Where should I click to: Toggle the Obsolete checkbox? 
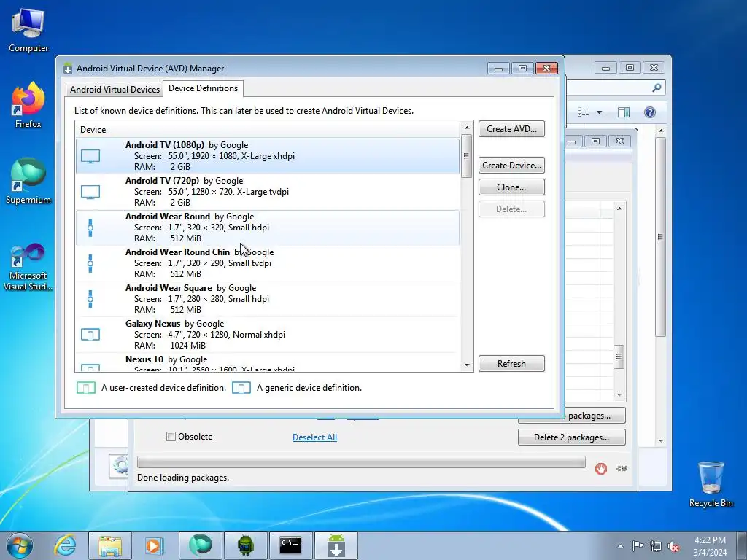tap(171, 436)
